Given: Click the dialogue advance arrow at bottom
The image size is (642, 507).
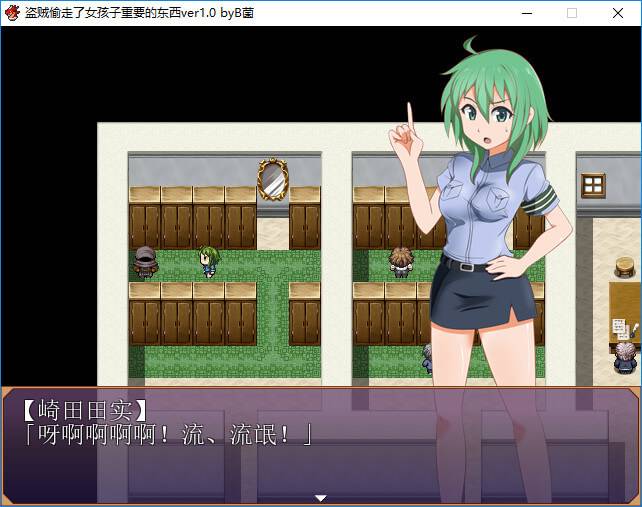Looking at the screenshot, I should click(321, 497).
